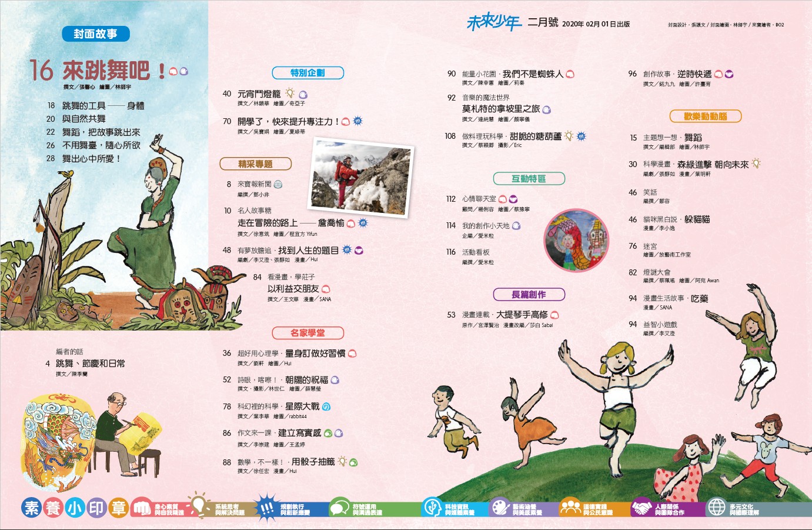Viewport: 812px width, 530px height.
Task: Open the article 元宵鬥燈籠 on page 40
Action: (x=259, y=94)
